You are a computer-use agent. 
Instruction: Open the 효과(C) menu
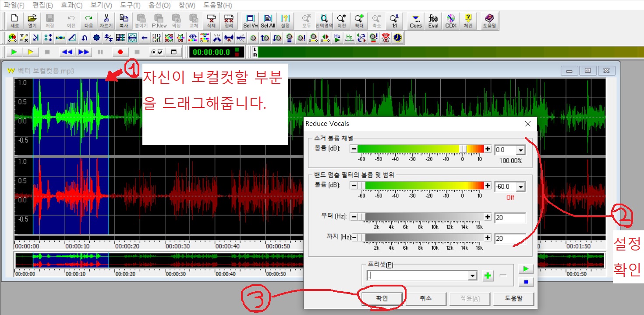pyautogui.click(x=71, y=5)
